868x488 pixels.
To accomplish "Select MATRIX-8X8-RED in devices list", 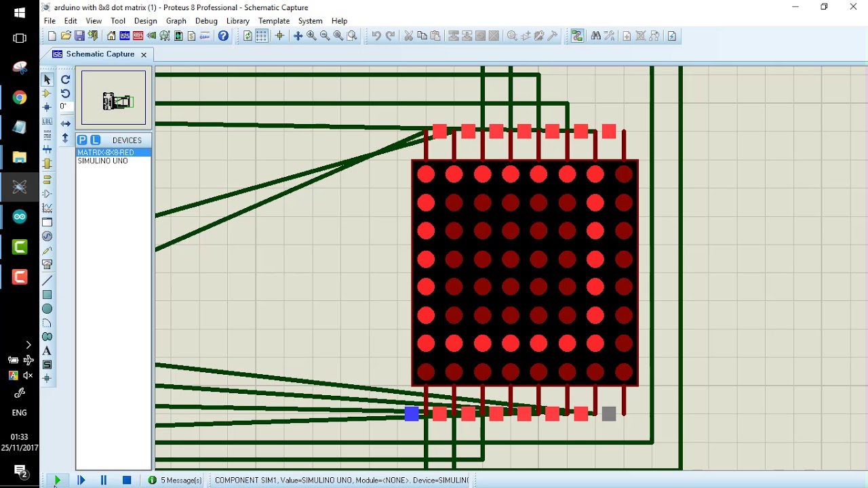I will pos(113,152).
